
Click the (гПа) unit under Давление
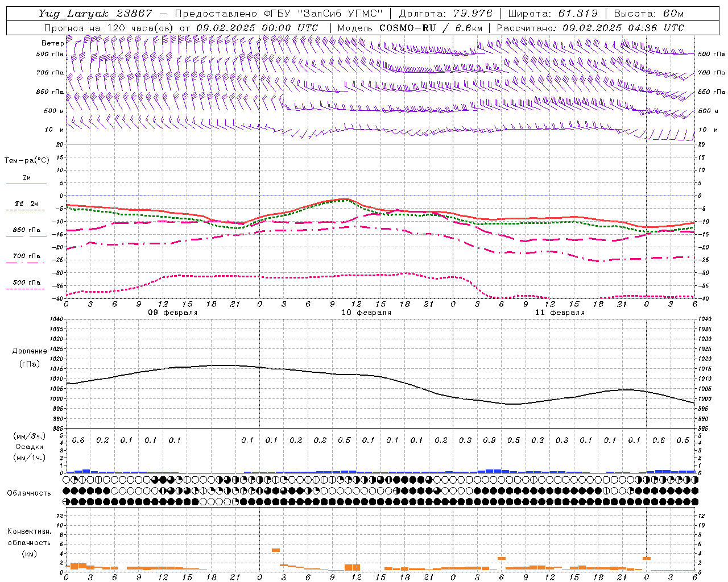coord(30,364)
